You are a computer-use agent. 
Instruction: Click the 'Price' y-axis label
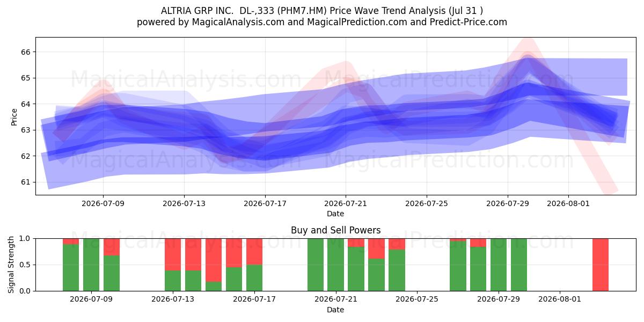tap(14, 116)
